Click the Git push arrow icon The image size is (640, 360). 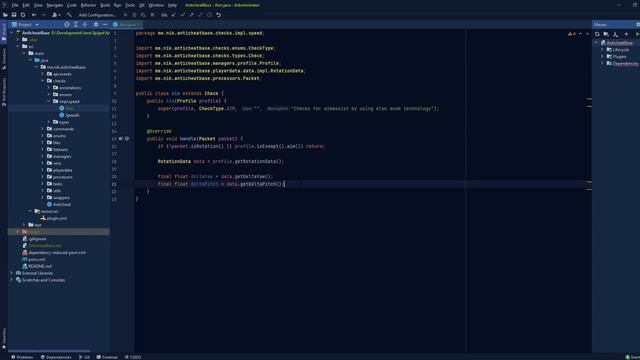pyautogui.click(x=191, y=15)
